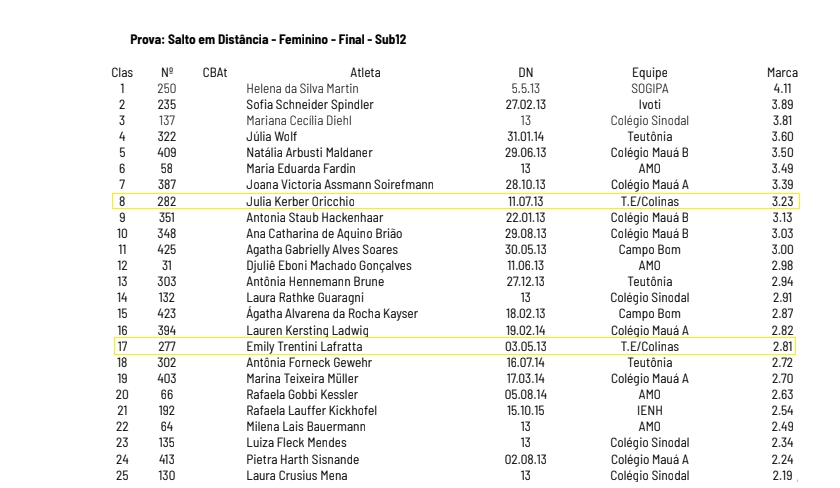Click the birth date 31.01.14

point(525,137)
